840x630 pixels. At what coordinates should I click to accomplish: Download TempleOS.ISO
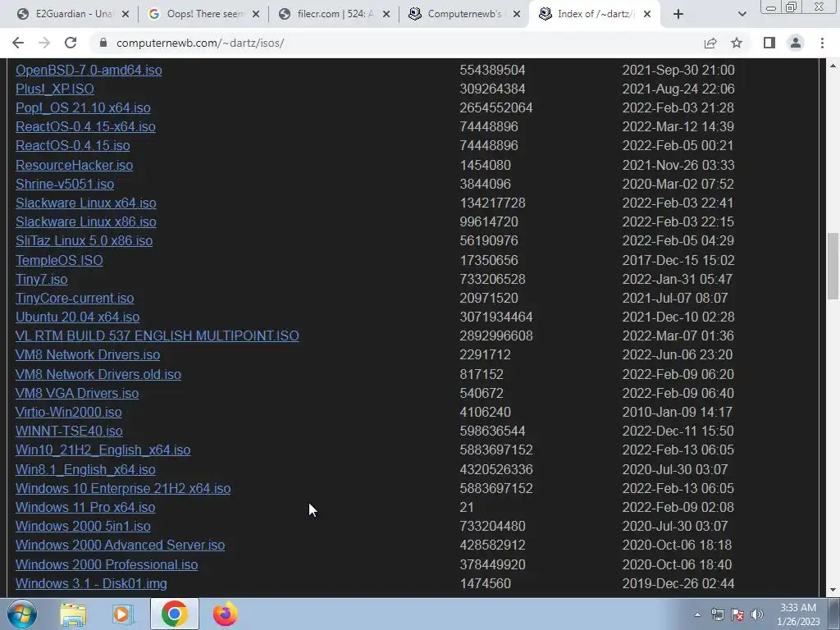(x=59, y=260)
